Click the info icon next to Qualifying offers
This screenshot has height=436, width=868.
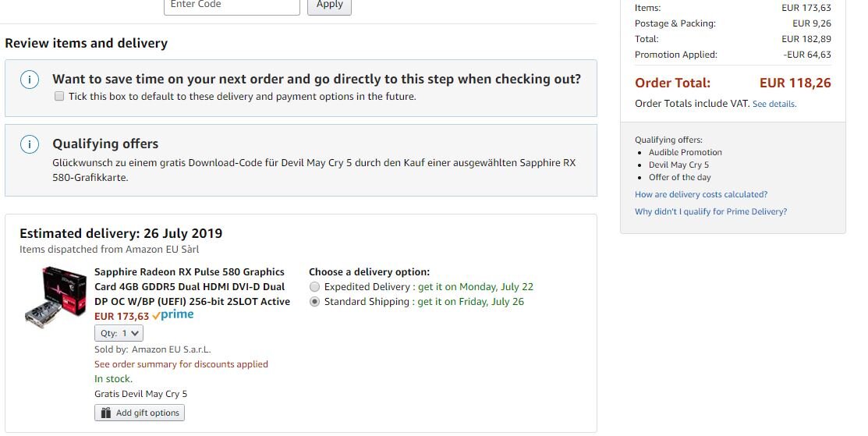(x=29, y=144)
